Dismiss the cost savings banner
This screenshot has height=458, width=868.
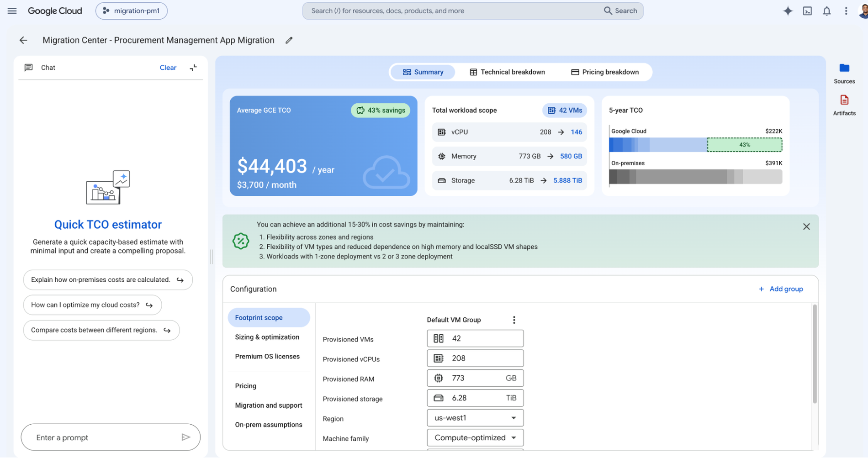click(806, 226)
